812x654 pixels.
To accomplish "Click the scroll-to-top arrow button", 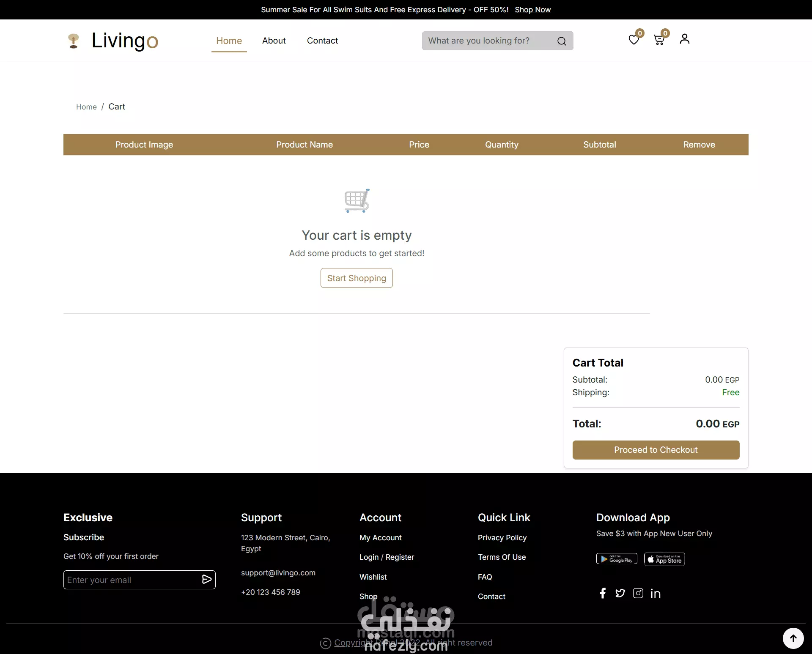I will click(793, 638).
